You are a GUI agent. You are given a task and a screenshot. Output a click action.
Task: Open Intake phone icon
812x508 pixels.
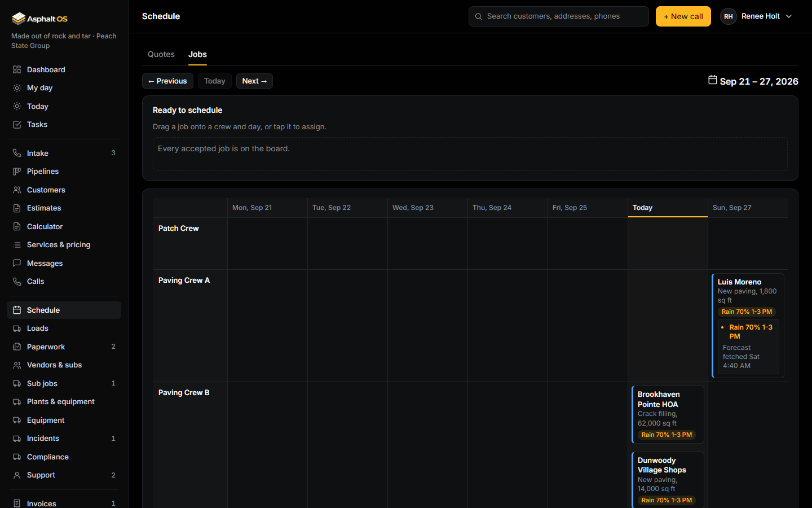(17, 153)
